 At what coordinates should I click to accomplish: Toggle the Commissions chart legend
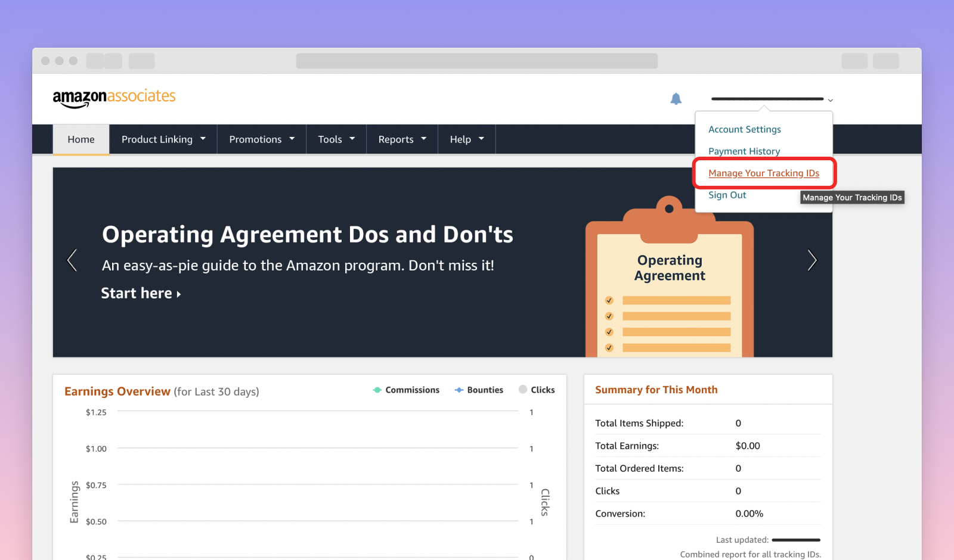(406, 390)
